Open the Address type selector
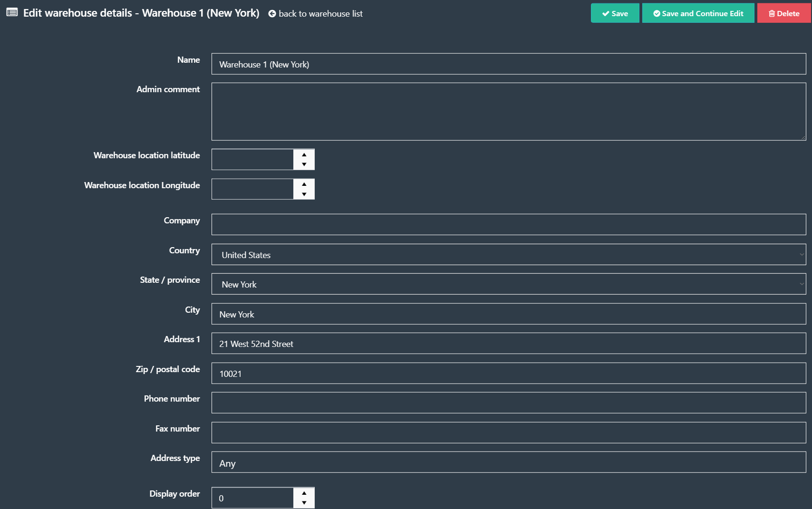 click(x=509, y=462)
